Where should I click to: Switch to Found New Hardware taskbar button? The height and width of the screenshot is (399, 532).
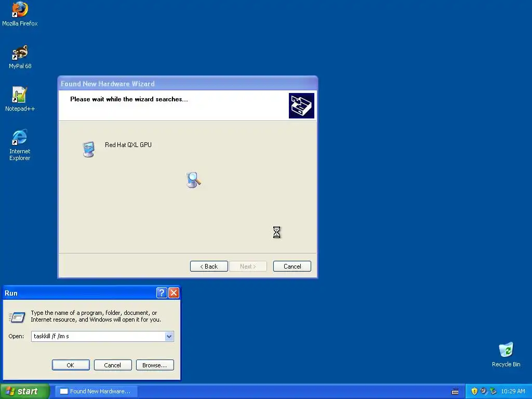97,391
